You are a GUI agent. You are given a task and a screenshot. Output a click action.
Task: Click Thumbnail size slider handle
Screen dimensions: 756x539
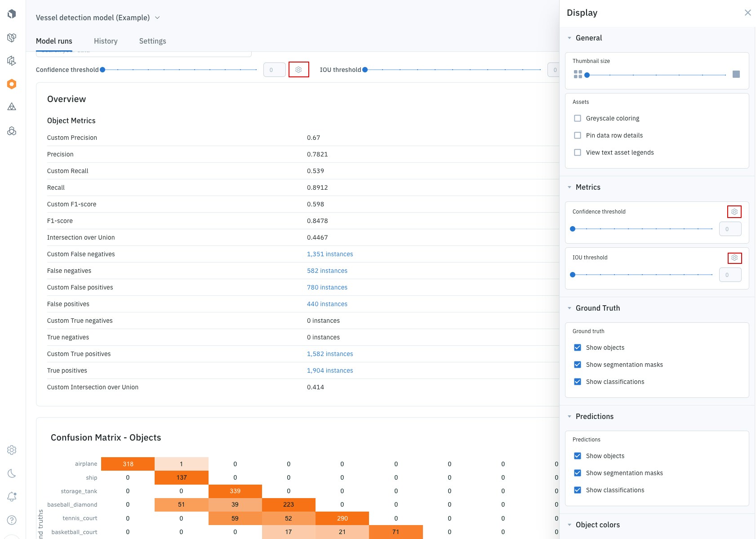tap(587, 75)
